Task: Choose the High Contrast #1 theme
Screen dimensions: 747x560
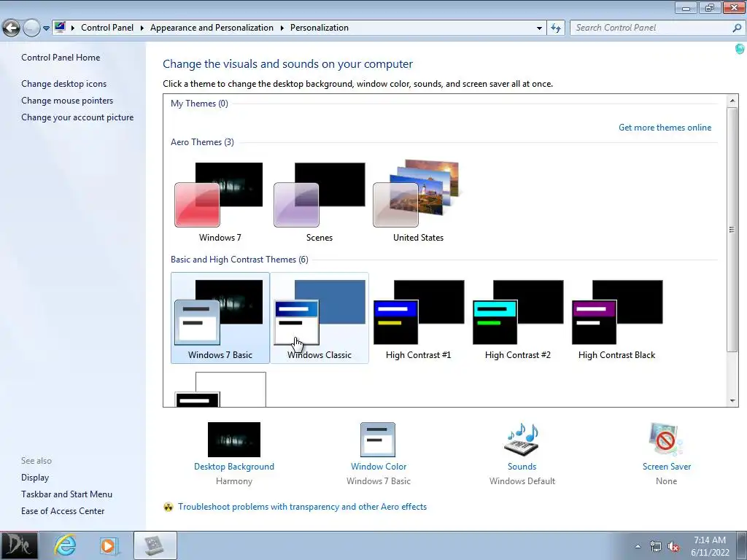Action: pyautogui.click(x=418, y=318)
